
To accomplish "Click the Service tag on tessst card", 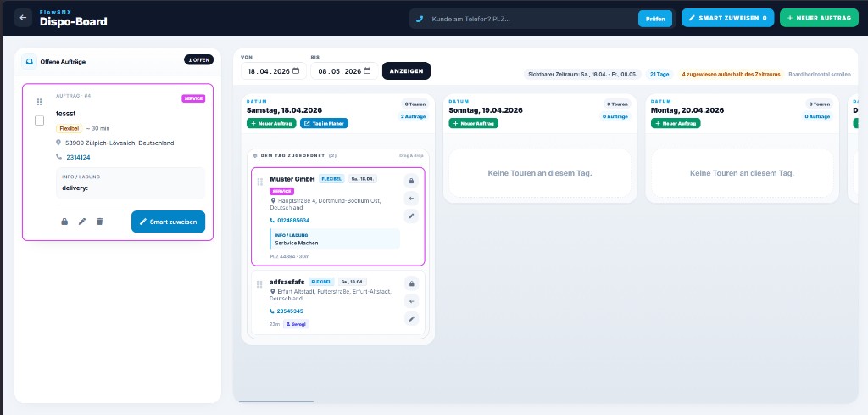I will [193, 98].
